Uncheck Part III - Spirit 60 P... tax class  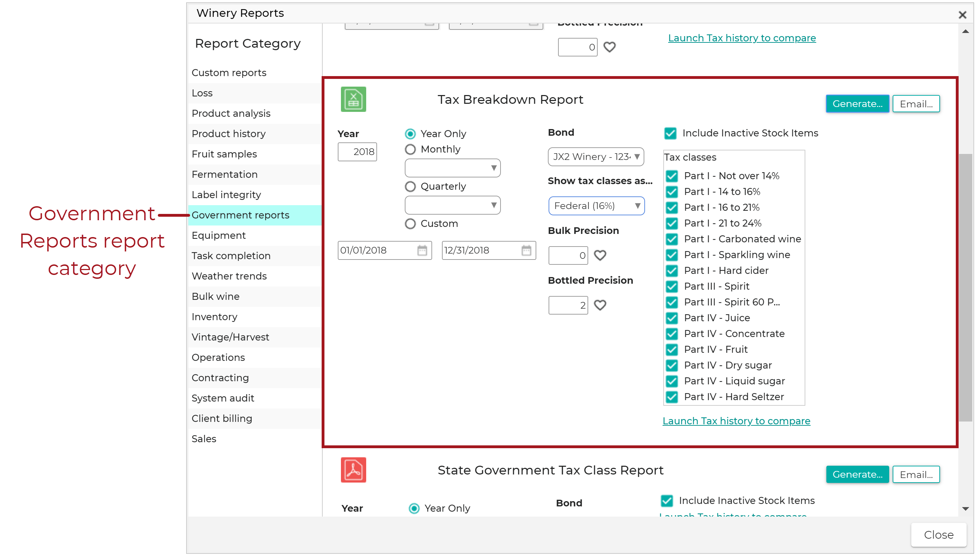pos(672,303)
